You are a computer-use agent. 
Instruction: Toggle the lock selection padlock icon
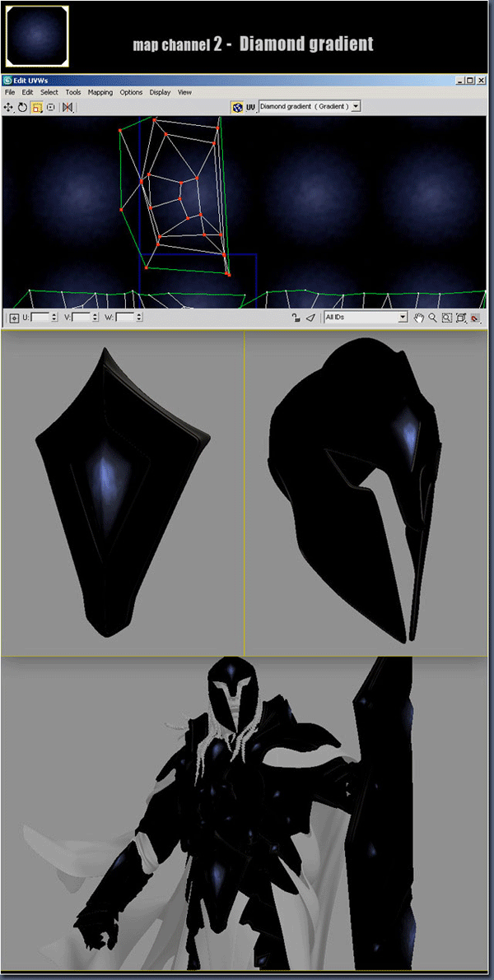tap(296, 318)
